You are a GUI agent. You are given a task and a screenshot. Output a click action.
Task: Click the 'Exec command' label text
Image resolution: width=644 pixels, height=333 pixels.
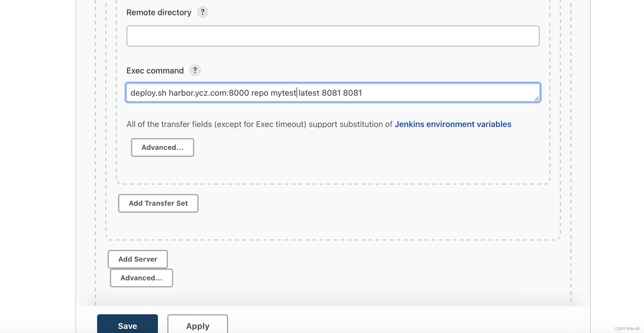click(155, 71)
